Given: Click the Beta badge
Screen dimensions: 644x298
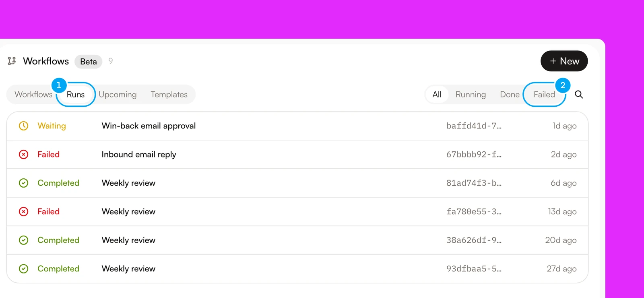Looking at the screenshot, I should pyautogui.click(x=89, y=61).
